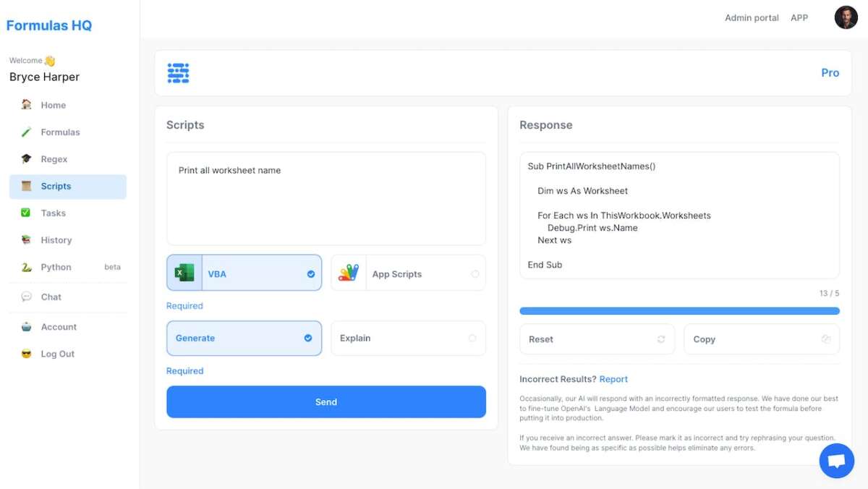This screenshot has height=489, width=868.
Task: Click APP in the top navigation
Action: pos(799,17)
